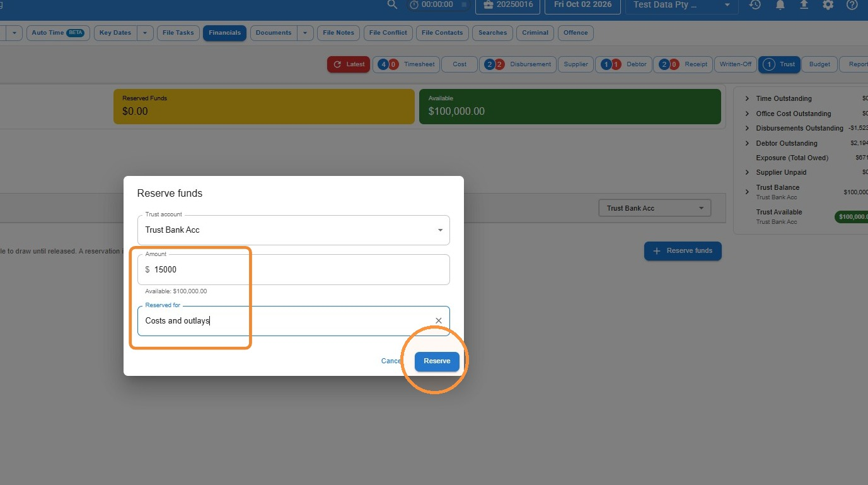Open the Offence tab
Screen dimensions: 868x485
(x=576, y=33)
